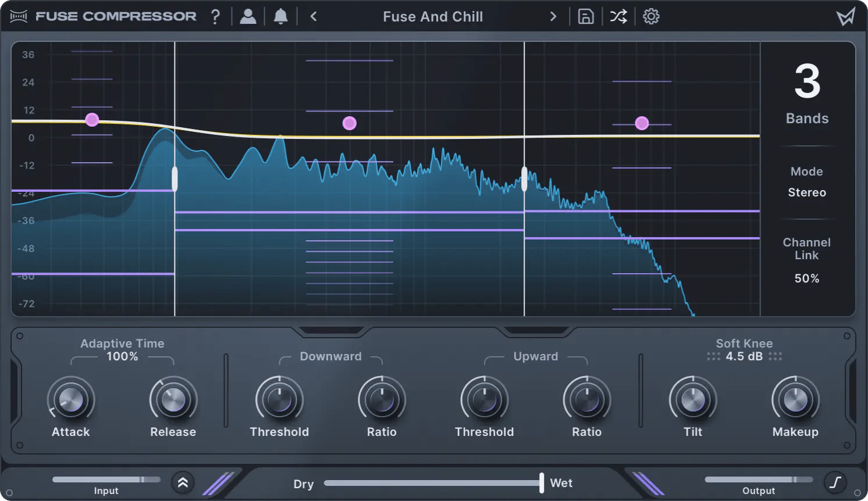Click the Release knob
The image size is (868, 501).
coord(173,400)
